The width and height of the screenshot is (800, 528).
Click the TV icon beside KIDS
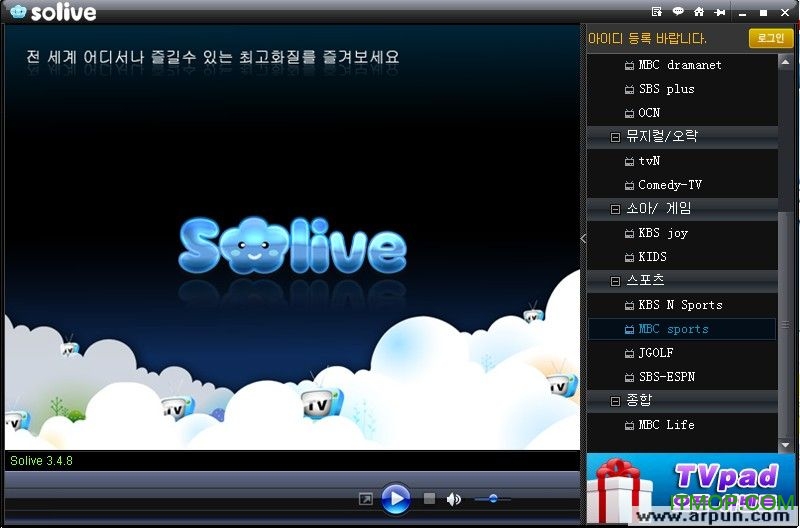pyautogui.click(x=630, y=257)
